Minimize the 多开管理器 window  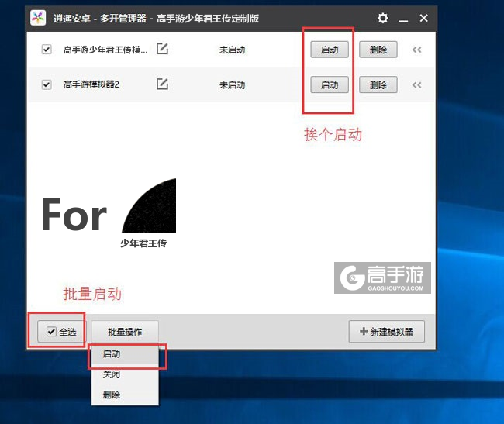point(403,19)
